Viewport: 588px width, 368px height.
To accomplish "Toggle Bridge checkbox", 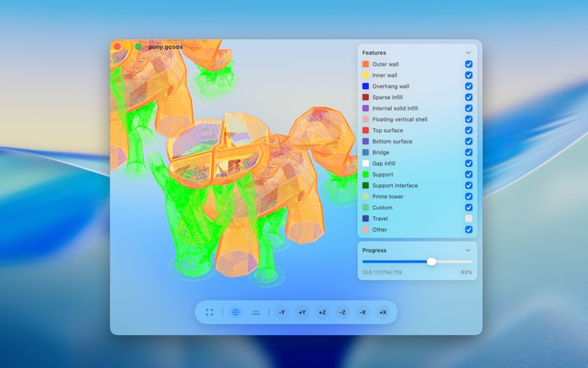I will 469,152.
